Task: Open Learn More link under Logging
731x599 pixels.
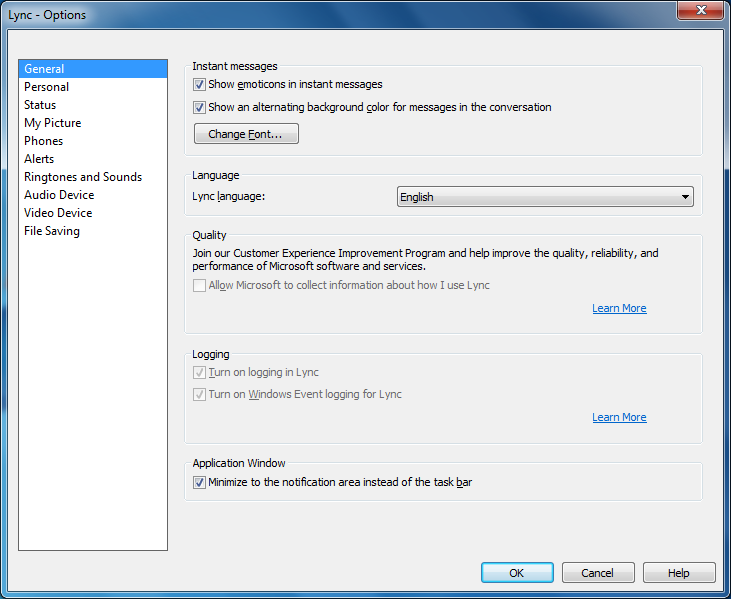Action: tap(619, 417)
